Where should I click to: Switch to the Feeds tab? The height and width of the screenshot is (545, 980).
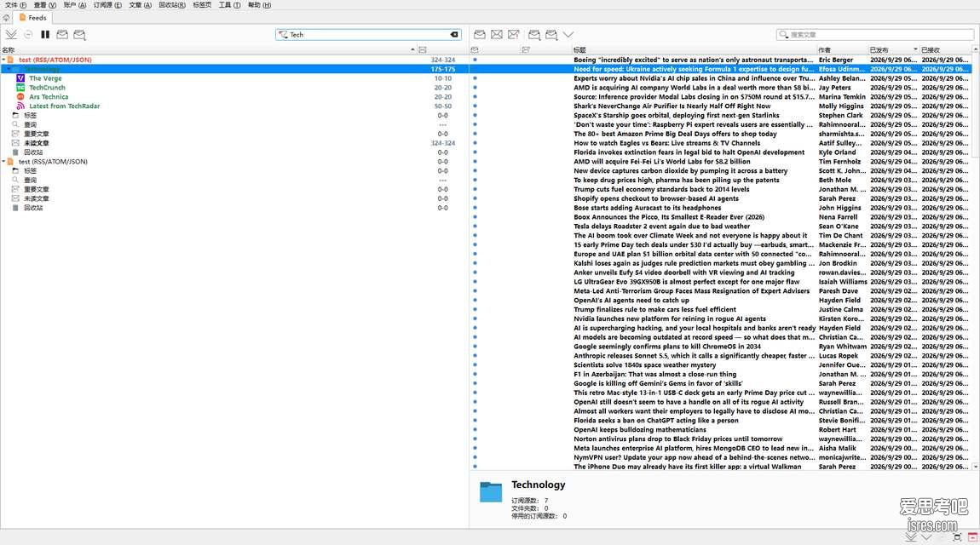[32, 18]
